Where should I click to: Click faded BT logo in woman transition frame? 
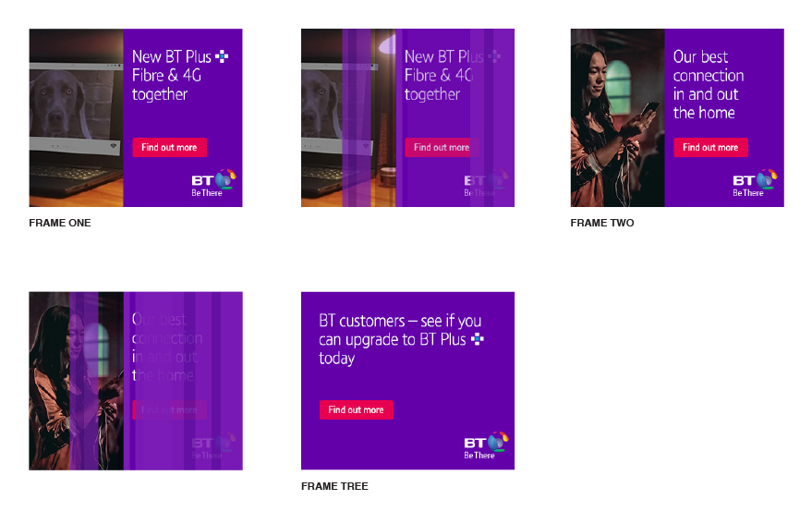[x=213, y=445]
